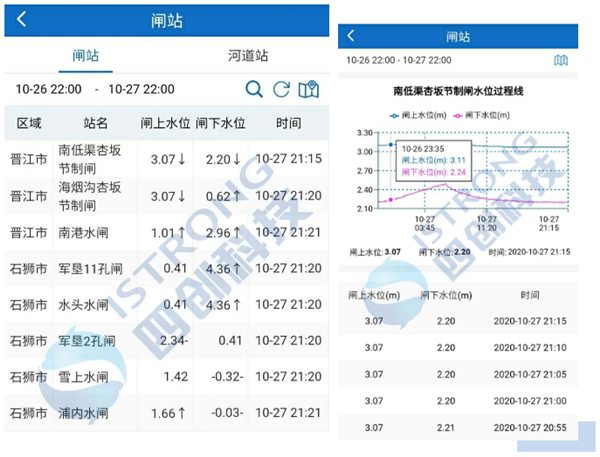This screenshot has height=457, width=600.
Task: Select end date 10-27 22:00 in left panel
Action: pyautogui.click(x=141, y=89)
